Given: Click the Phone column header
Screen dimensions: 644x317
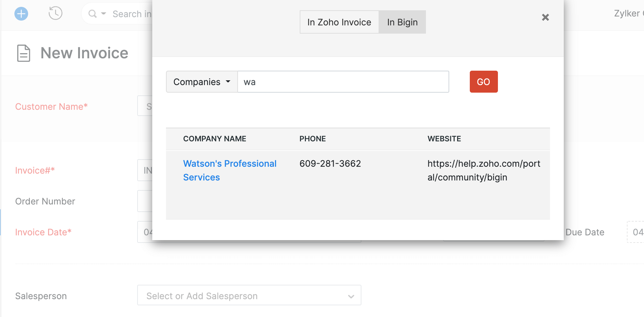Looking at the screenshot, I should pyautogui.click(x=312, y=139).
